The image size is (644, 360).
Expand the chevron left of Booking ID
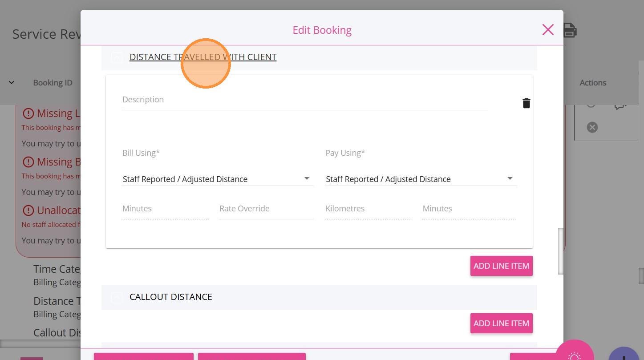pos(12,82)
